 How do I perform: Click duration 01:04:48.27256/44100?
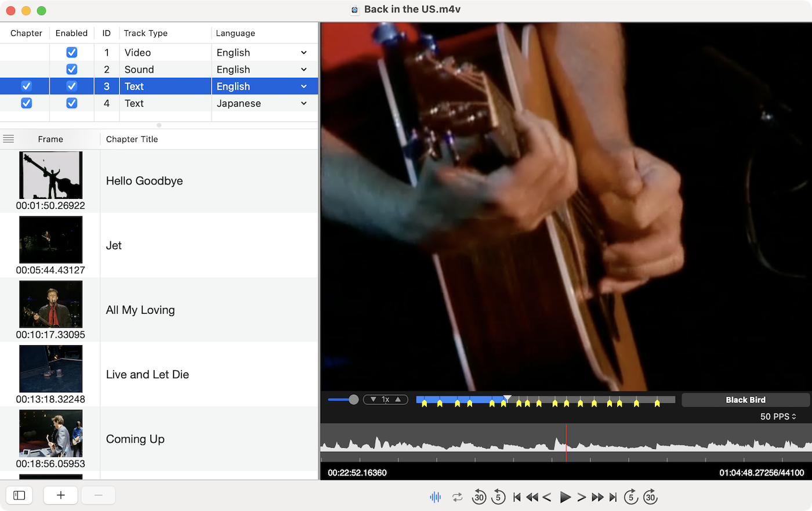coord(762,473)
